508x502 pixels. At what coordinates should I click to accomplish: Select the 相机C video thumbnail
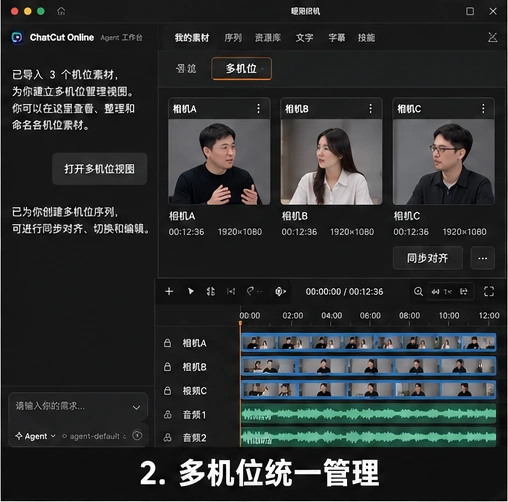pyautogui.click(x=444, y=162)
